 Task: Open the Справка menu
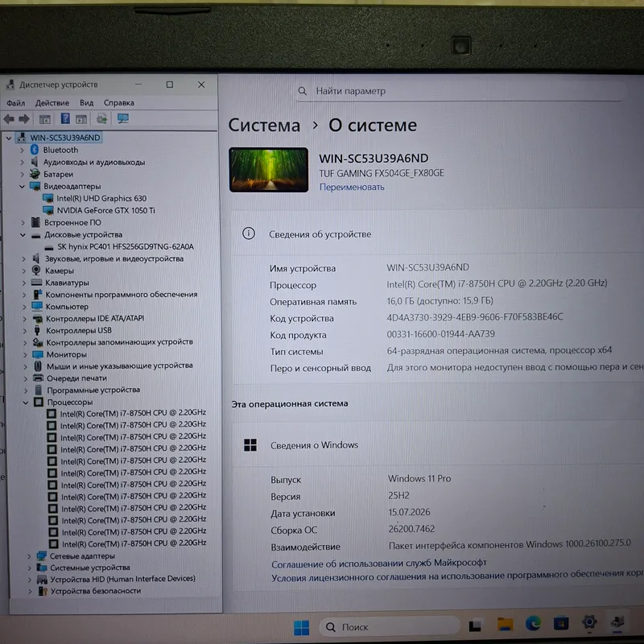click(118, 103)
